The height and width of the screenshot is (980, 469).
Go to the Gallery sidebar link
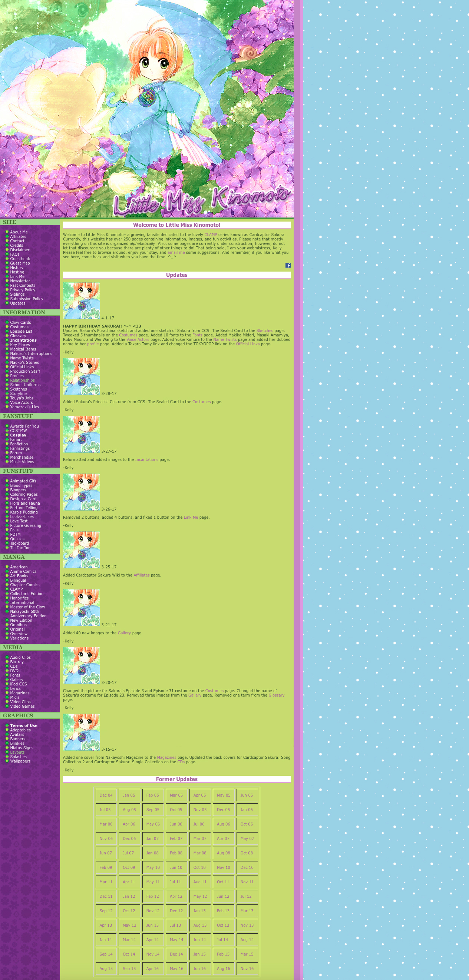(x=16, y=680)
